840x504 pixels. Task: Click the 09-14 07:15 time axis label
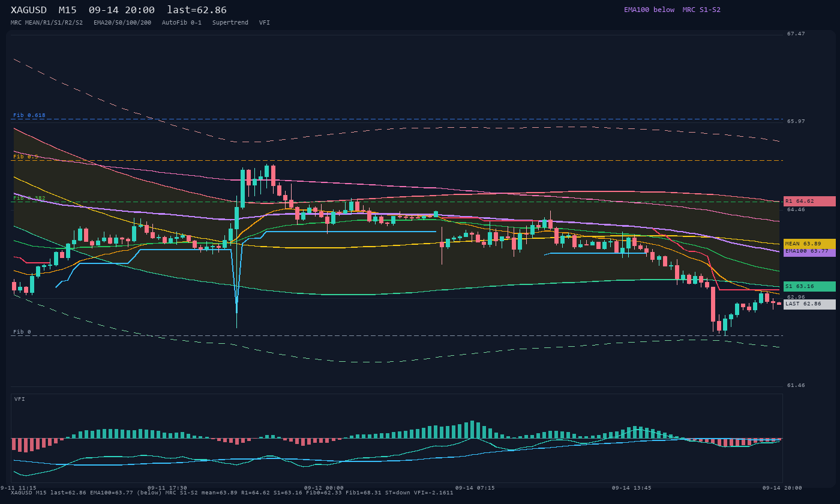pos(475,488)
